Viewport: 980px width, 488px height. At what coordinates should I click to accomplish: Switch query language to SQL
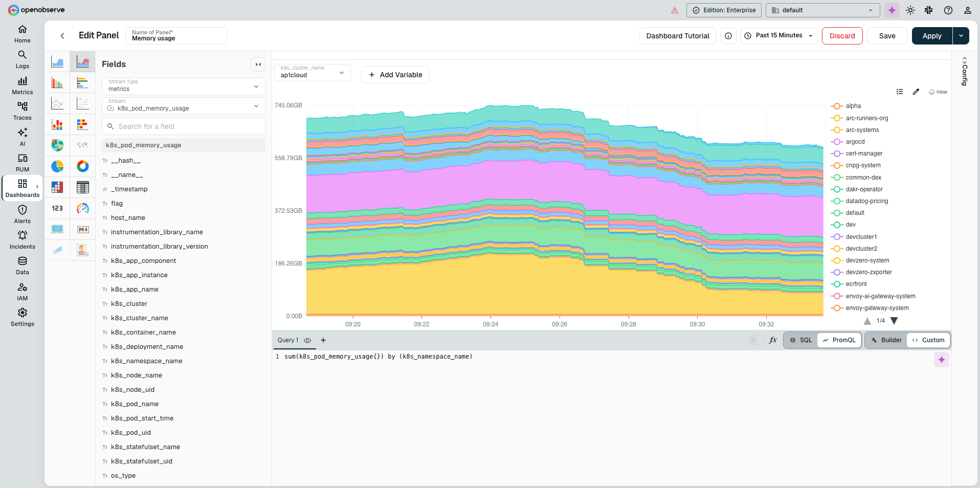coord(801,340)
